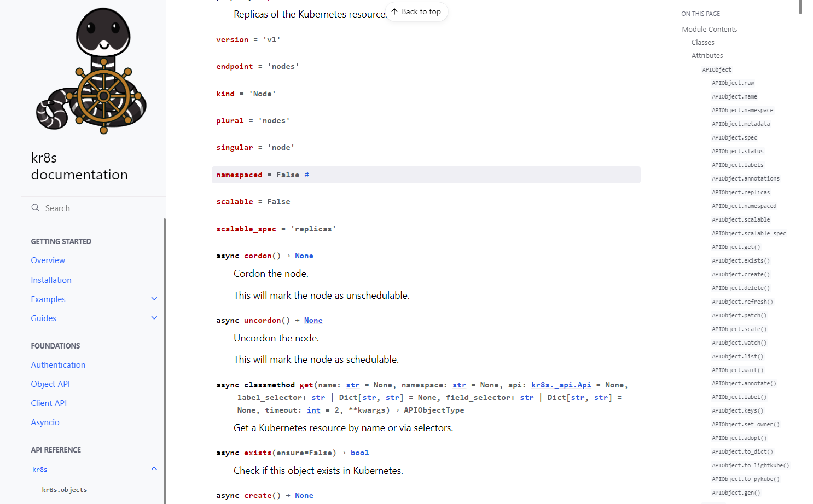Jump to APIObject.to_lightkube() in outline
This screenshot has width=813, height=504.
[x=751, y=466]
